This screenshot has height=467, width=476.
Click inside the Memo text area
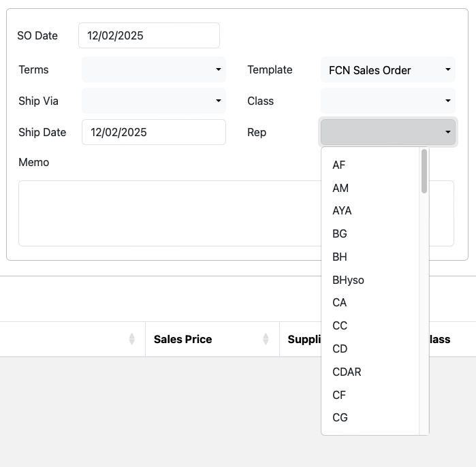coord(163,213)
